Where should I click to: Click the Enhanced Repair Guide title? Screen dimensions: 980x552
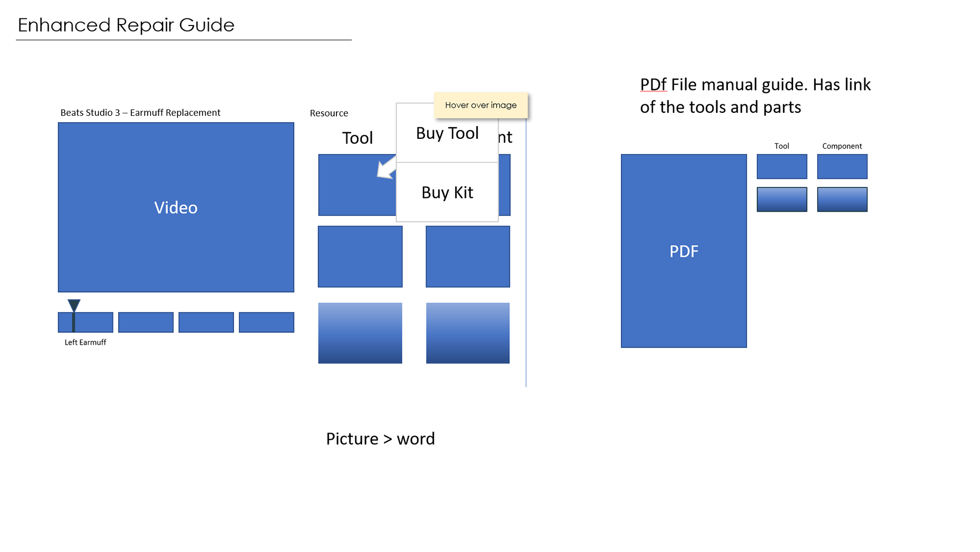(126, 25)
